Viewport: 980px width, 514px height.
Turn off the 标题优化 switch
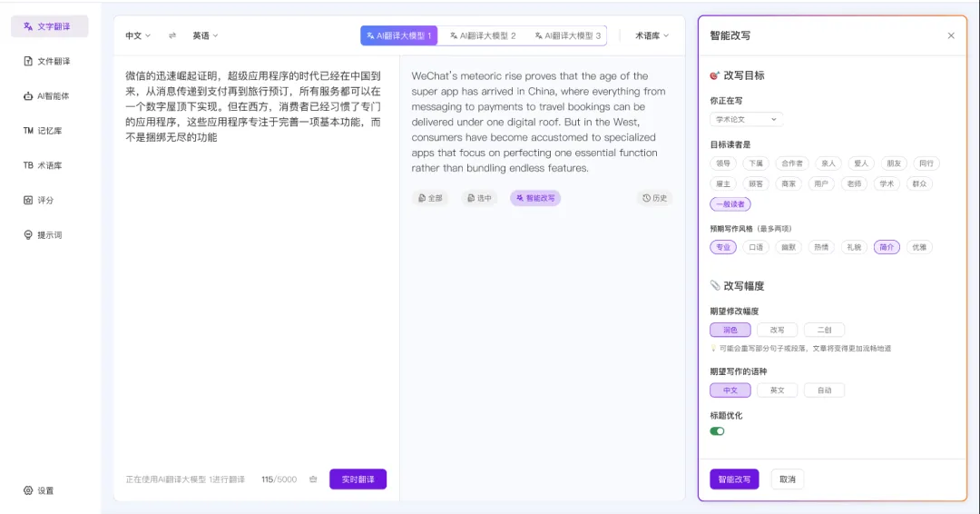point(717,430)
